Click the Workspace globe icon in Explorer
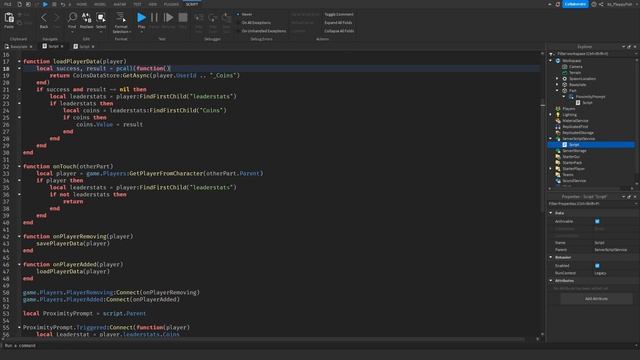The width and height of the screenshot is (640, 360). [x=558, y=60]
